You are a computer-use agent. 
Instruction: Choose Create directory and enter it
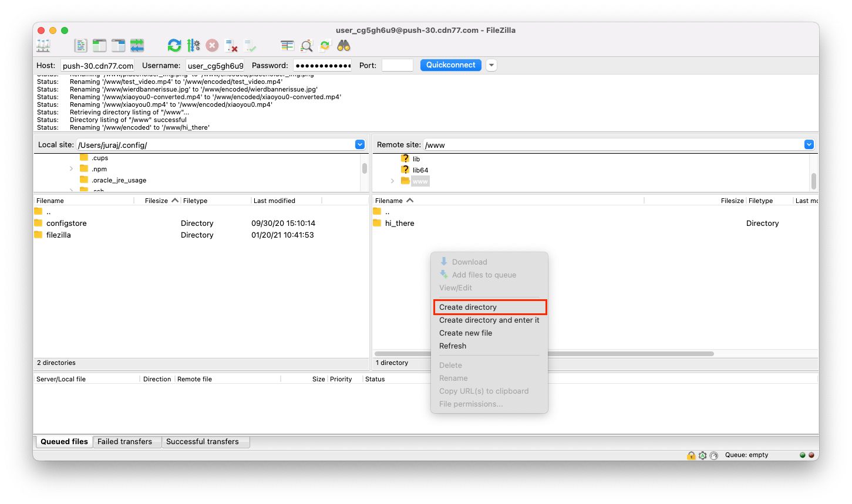pyautogui.click(x=490, y=320)
